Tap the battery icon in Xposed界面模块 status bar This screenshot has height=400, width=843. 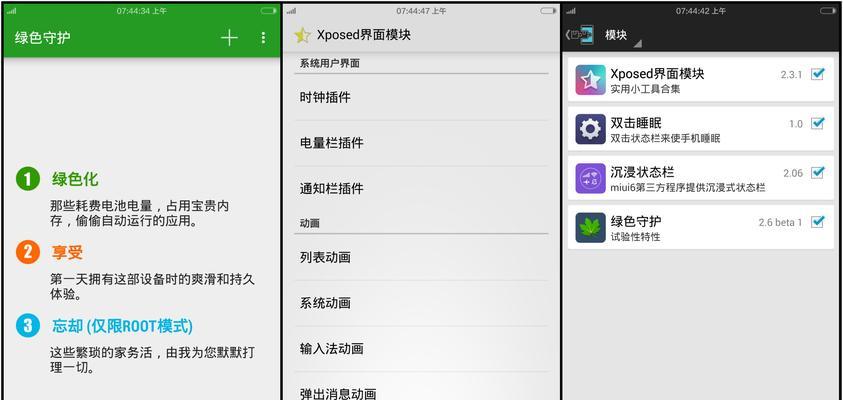click(548, 11)
